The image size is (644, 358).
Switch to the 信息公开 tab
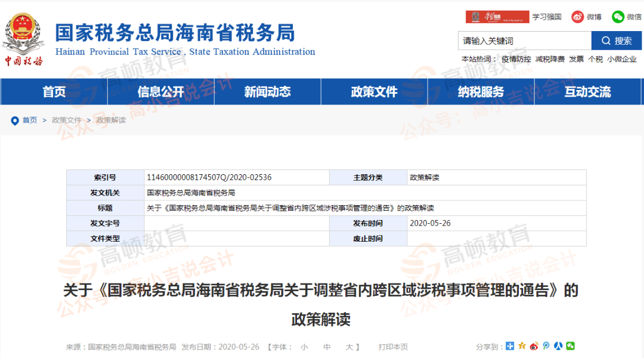point(160,92)
